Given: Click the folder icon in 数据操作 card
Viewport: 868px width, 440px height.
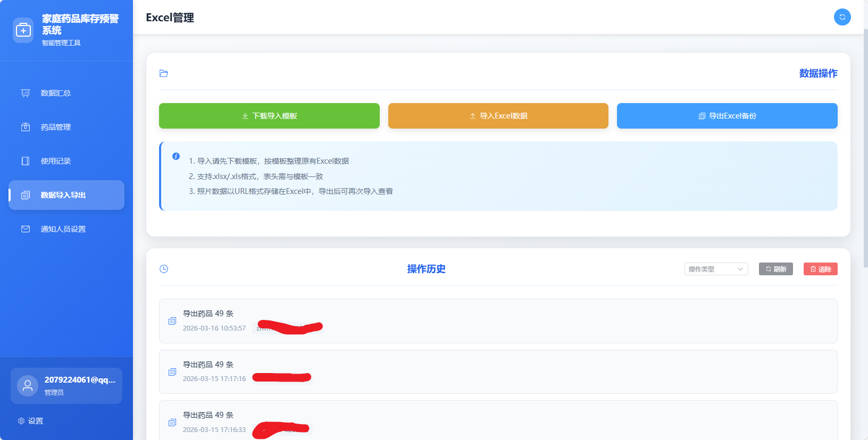Looking at the screenshot, I should coord(164,73).
